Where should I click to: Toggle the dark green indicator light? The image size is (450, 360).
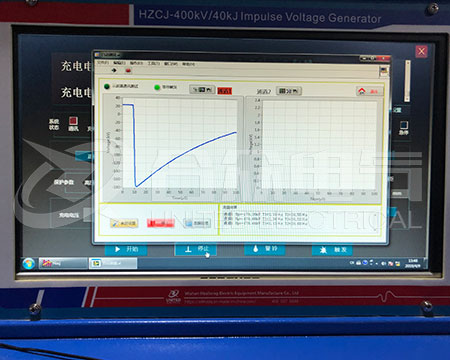107,86
